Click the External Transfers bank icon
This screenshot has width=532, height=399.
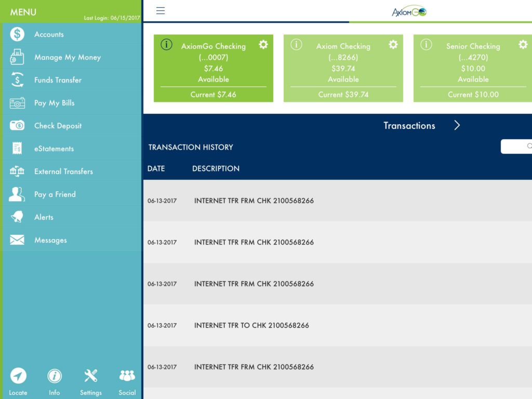point(17,171)
